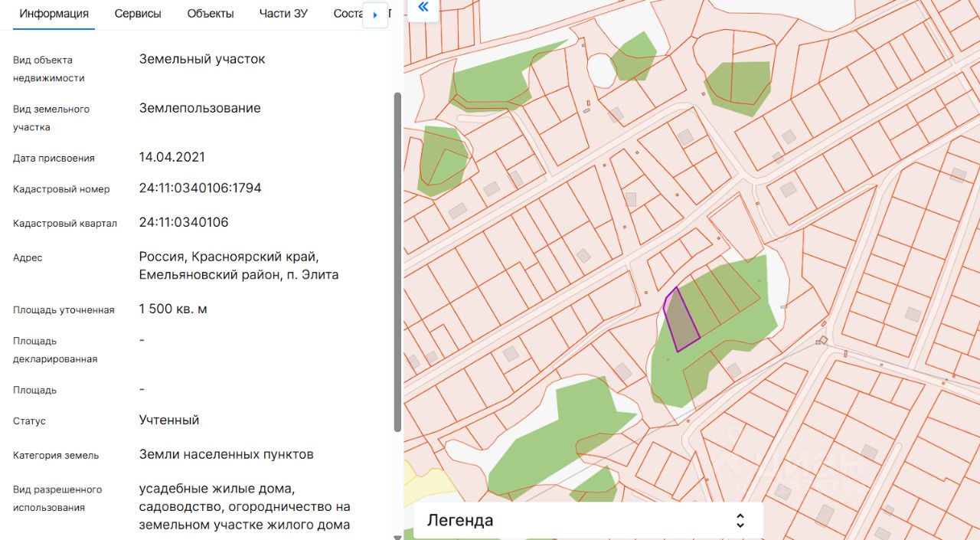The image size is (980, 540).
Task: Click the assignment date 14.04.2021
Action: click(x=171, y=157)
